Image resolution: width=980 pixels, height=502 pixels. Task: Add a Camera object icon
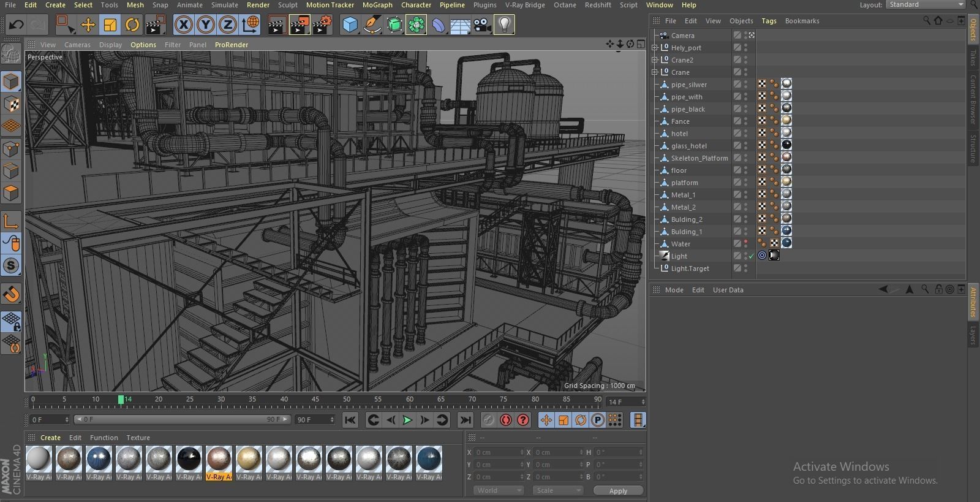483,25
